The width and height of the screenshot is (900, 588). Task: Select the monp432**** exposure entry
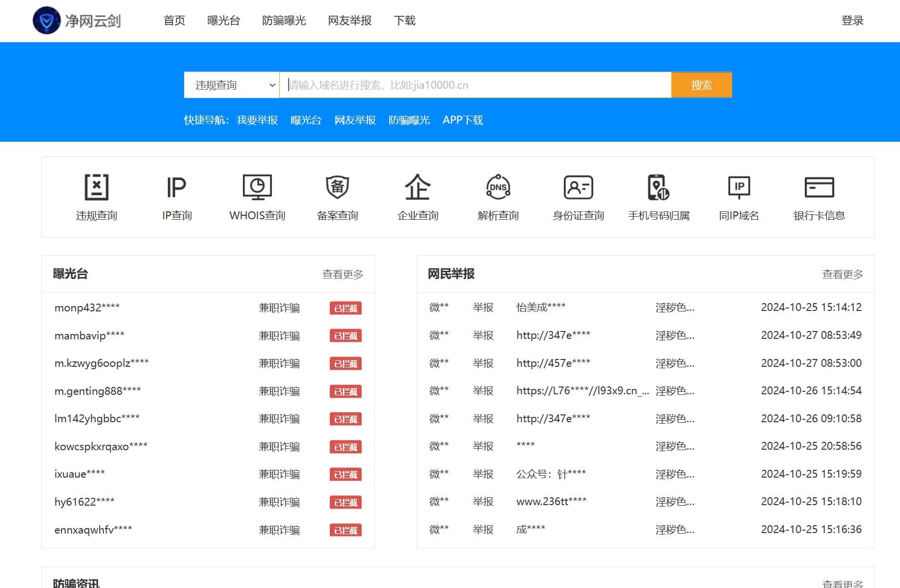87,307
